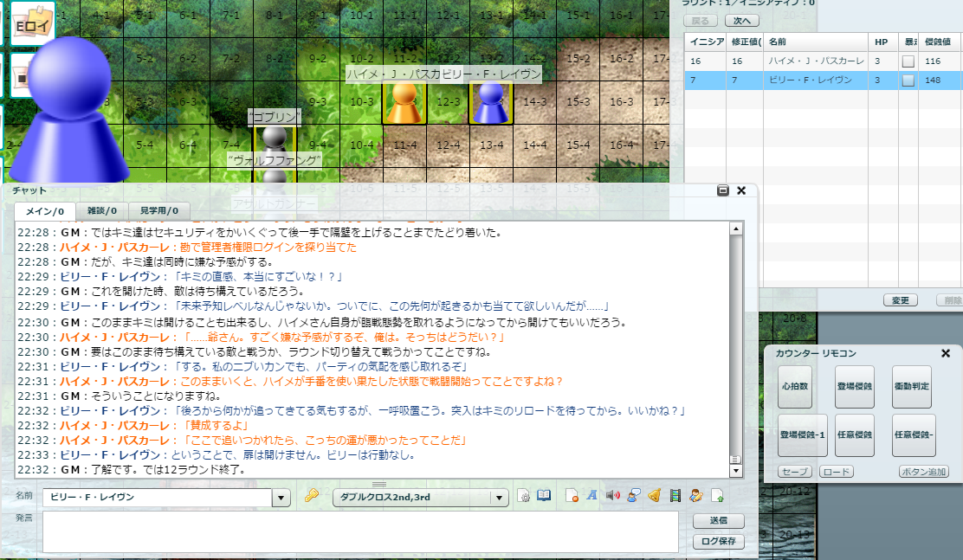Click the chat log vertical scrollbar track
Image resolution: width=963 pixels, height=560 pixels.
pos(736,346)
